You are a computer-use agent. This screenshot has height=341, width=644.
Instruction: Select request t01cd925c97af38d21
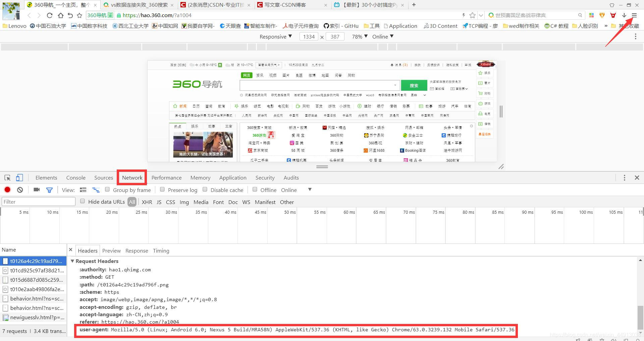pos(33,270)
